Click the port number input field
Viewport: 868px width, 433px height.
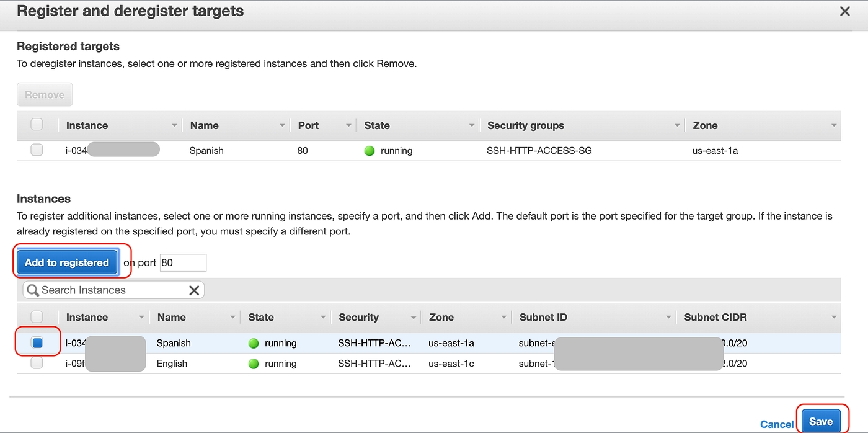click(182, 262)
